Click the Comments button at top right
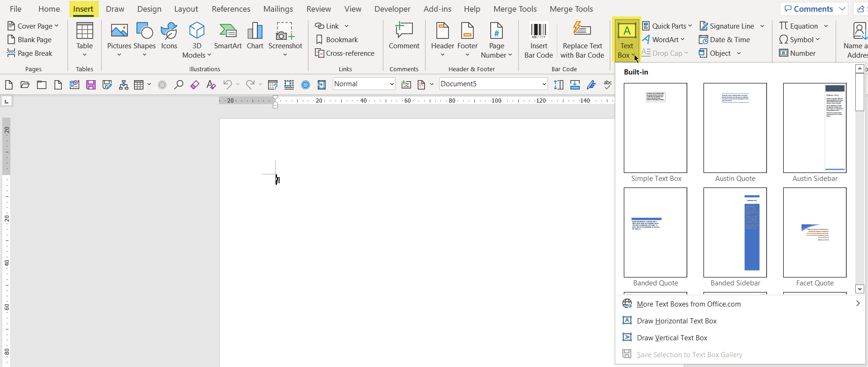This screenshot has width=868, height=367. click(814, 9)
